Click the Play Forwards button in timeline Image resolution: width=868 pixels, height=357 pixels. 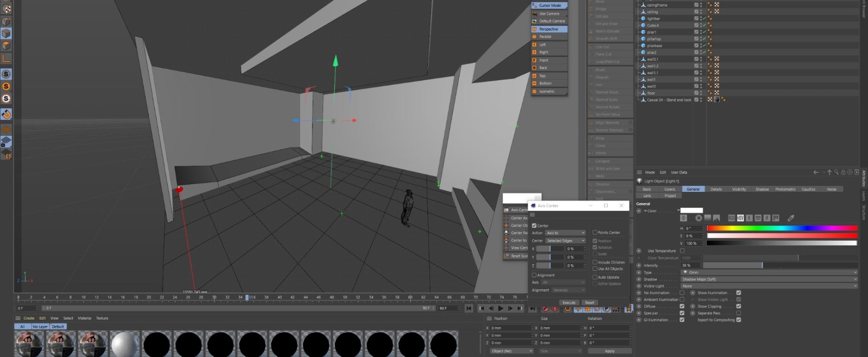(500, 308)
